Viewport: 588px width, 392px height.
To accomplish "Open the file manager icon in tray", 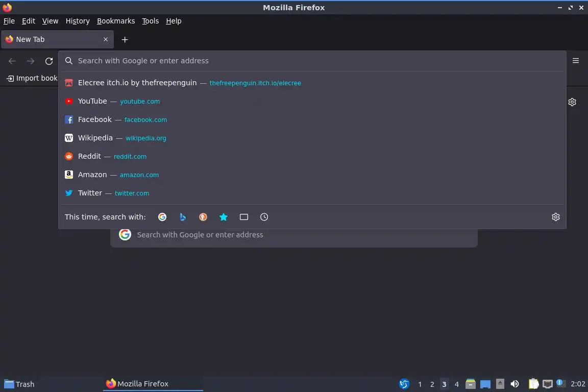I will click(x=470, y=384).
